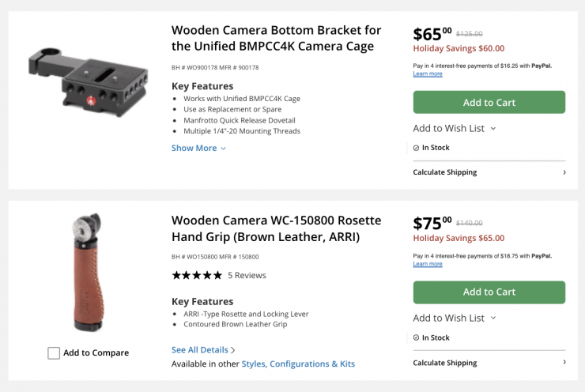585x392 pixels.
Task: Check the Add to Compare checkbox
Action: click(54, 353)
